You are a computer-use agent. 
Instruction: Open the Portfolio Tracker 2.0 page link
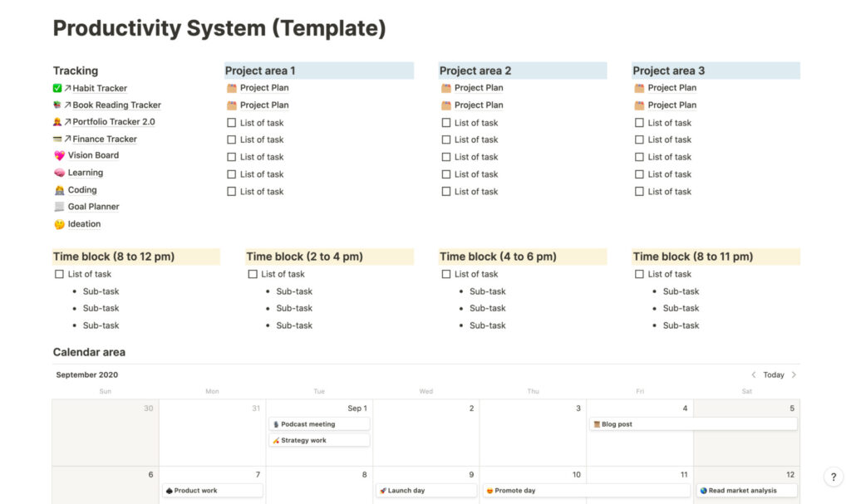point(113,122)
